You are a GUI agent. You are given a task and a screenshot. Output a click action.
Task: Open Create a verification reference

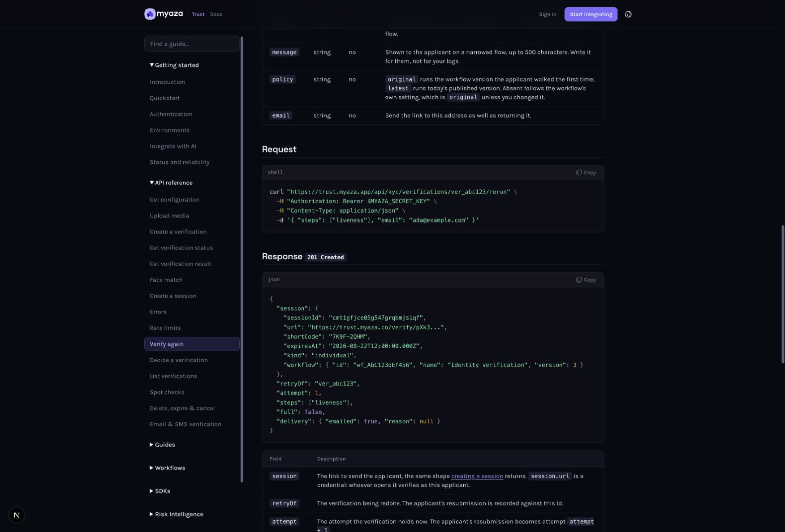point(178,232)
